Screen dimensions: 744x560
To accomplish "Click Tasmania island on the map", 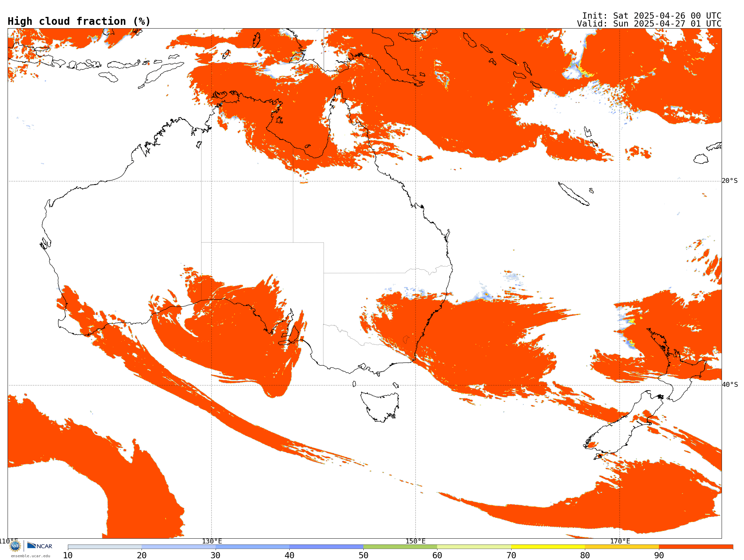I will (380, 406).
